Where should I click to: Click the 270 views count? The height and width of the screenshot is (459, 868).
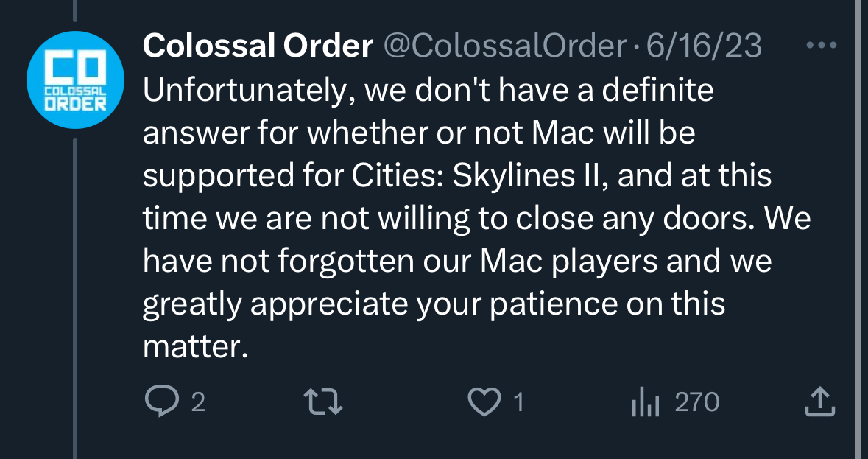[696, 402]
